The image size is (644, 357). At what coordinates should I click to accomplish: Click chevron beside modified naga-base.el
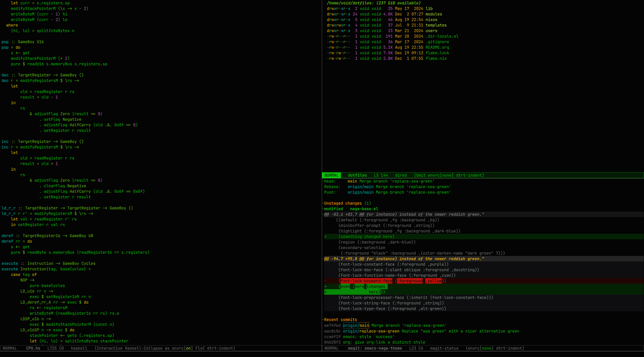[x=323, y=209]
